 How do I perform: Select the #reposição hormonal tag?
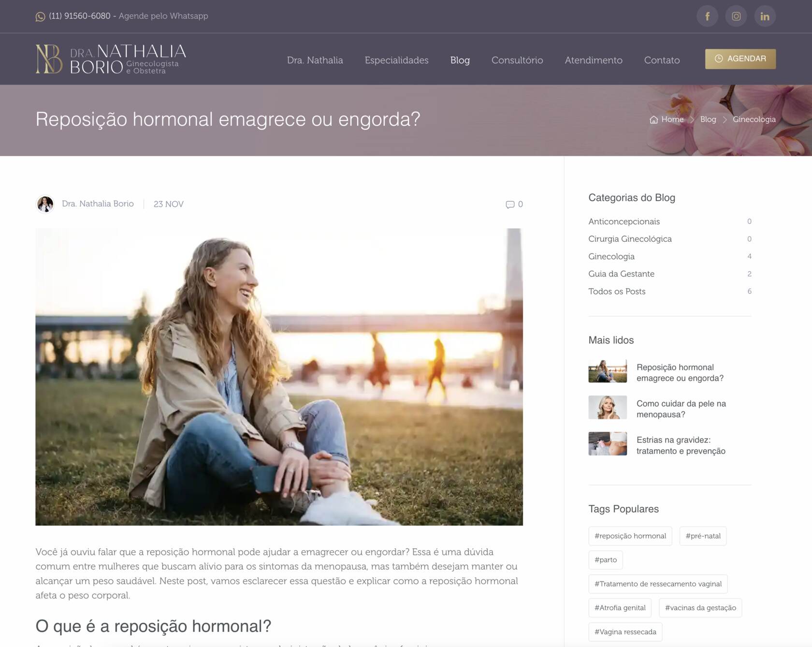click(630, 536)
